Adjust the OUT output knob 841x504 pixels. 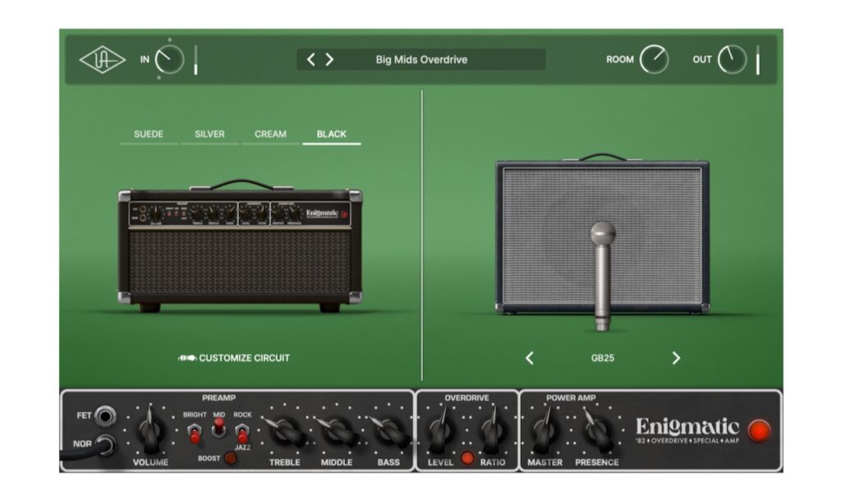click(732, 60)
